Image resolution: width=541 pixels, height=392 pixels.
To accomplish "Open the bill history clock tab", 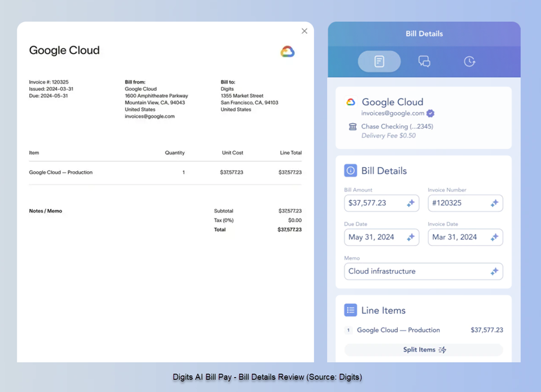I will click(469, 62).
